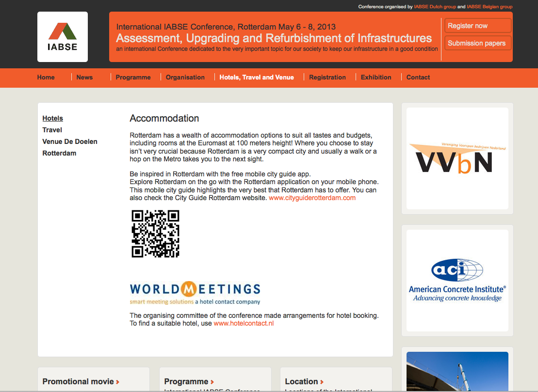Open the American Concrete Institute logo
538x392 pixels.
click(457, 280)
